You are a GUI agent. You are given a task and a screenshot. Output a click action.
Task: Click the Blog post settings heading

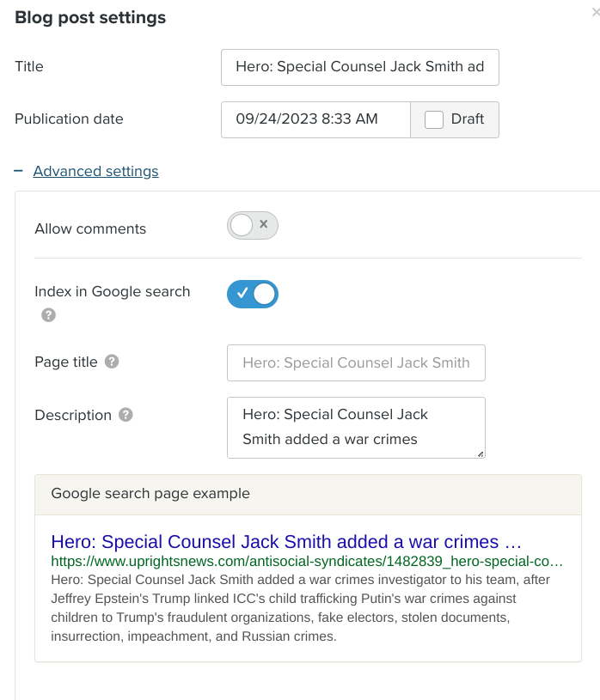click(90, 17)
